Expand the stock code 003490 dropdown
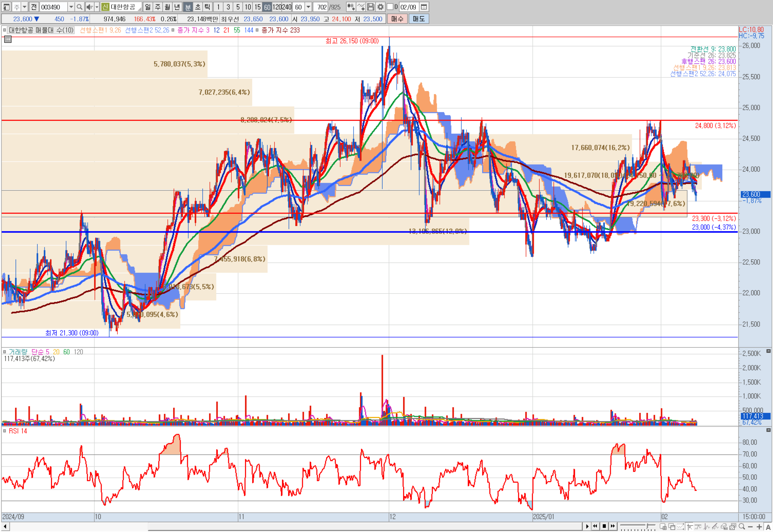The image size is (773, 532). click(x=71, y=7)
